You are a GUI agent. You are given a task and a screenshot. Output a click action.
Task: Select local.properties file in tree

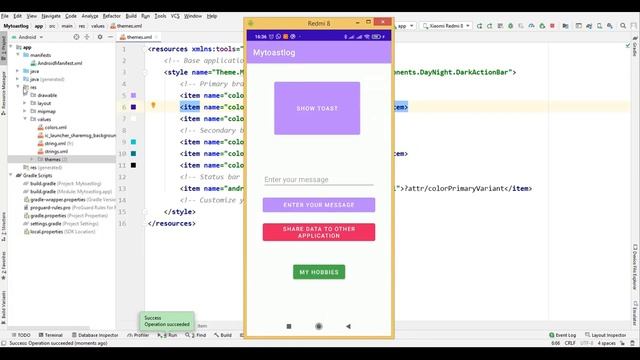pos(59,231)
